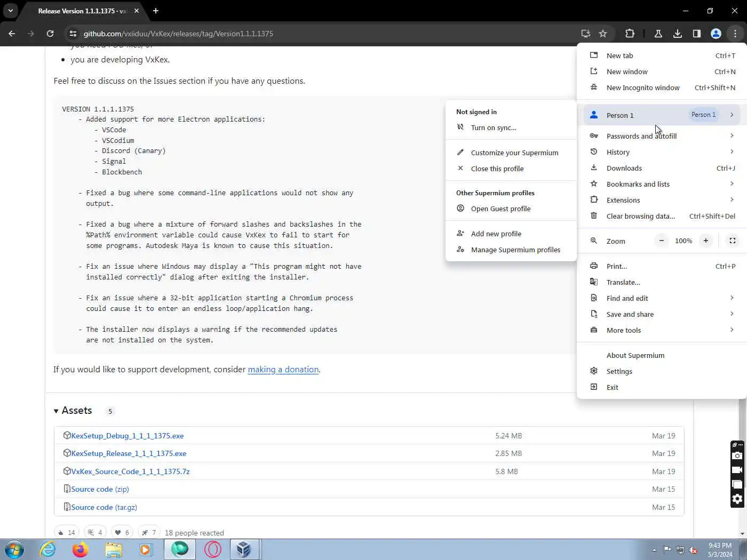The height and width of the screenshot is (560, 747).
Task: Follow the making a donation link
Action: tap(283, 370)
